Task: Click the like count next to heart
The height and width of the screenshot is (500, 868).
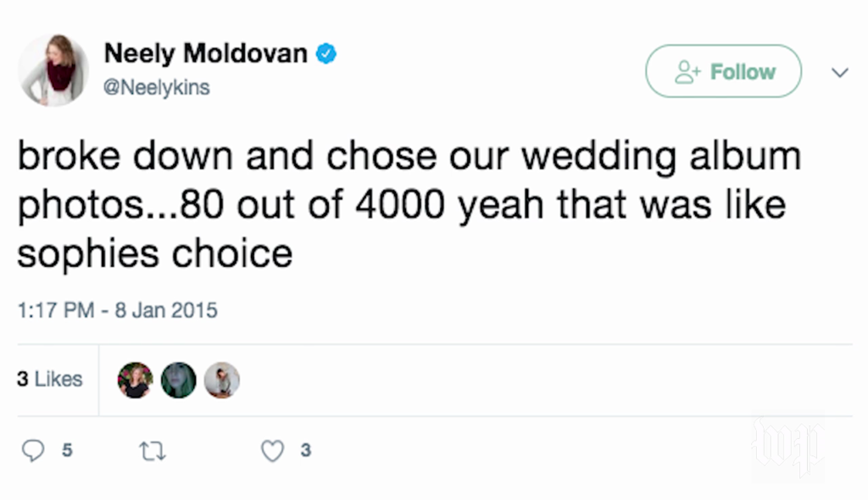Action: [306, 451]
